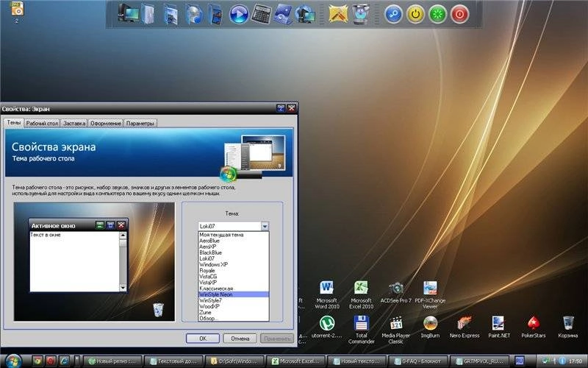Click scrollbar up arrow in preview Активное окно
Viewport: 588px width, 368px height.
click(123, 236)
